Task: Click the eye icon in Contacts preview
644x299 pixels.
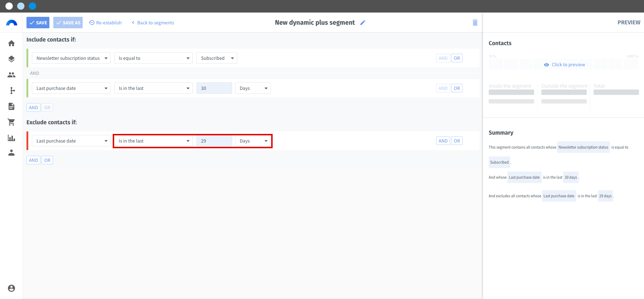Action: (x=546, y=65)
